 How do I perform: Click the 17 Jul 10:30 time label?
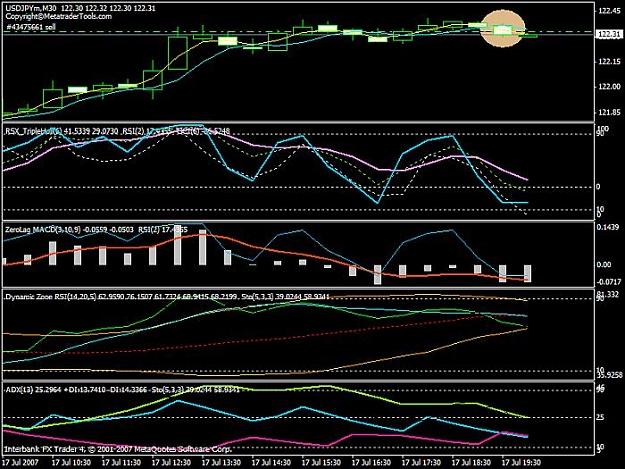71,463
